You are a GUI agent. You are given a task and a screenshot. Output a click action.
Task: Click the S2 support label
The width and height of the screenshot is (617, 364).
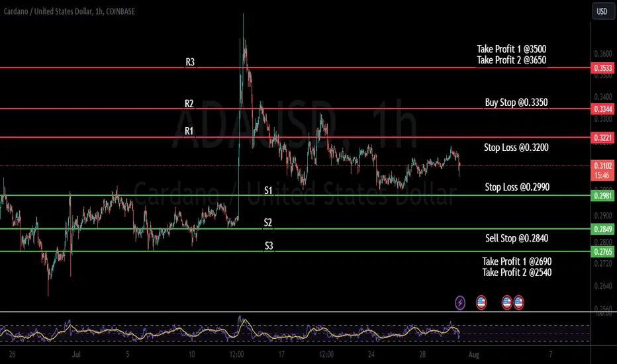point(268,223)
